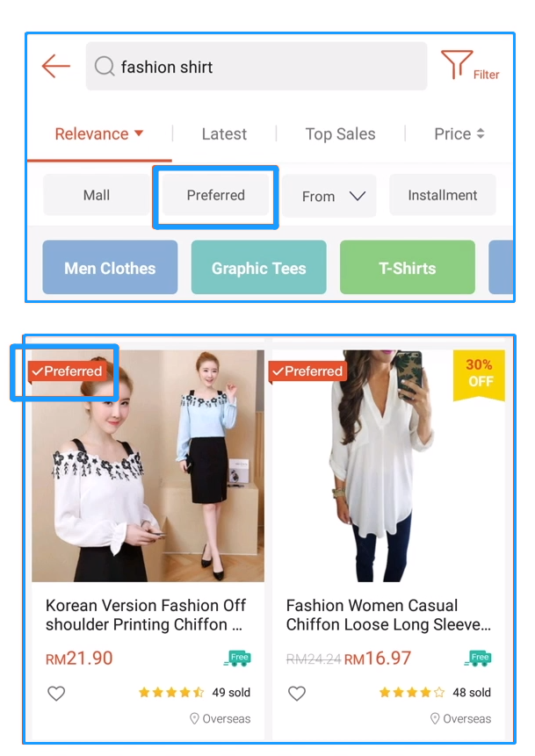535x756 pixels.
Task: Click free shipping truck icon on RM21.90 item
Action: pos(238,659)
